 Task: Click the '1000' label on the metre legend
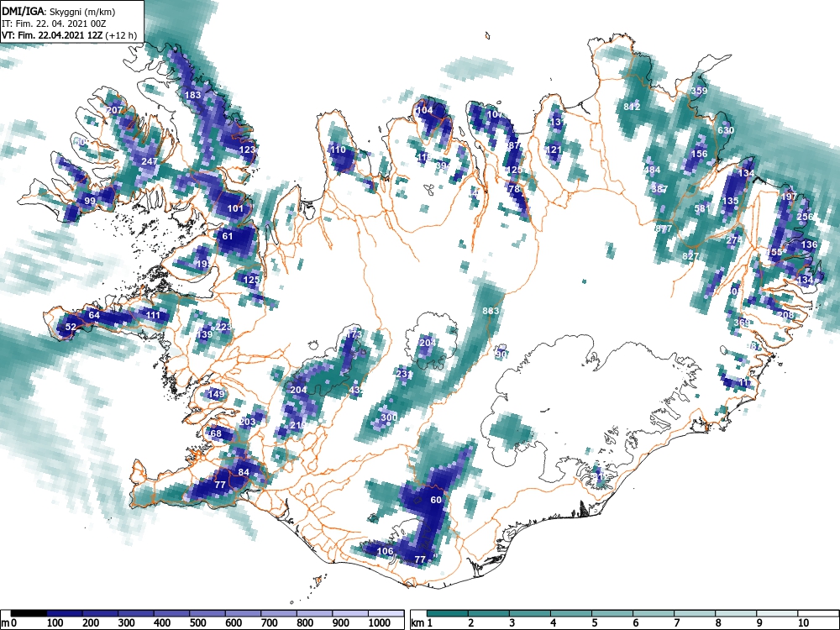click(380, 622)
